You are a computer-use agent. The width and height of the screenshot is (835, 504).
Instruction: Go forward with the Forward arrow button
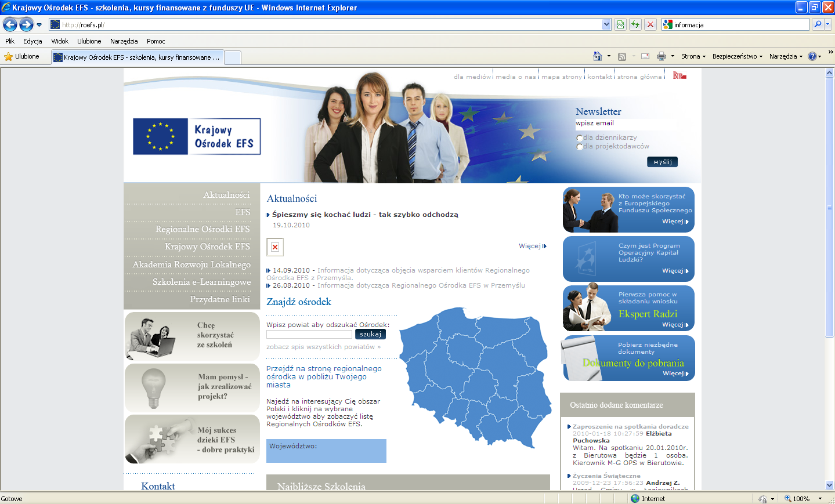point(26,24)
